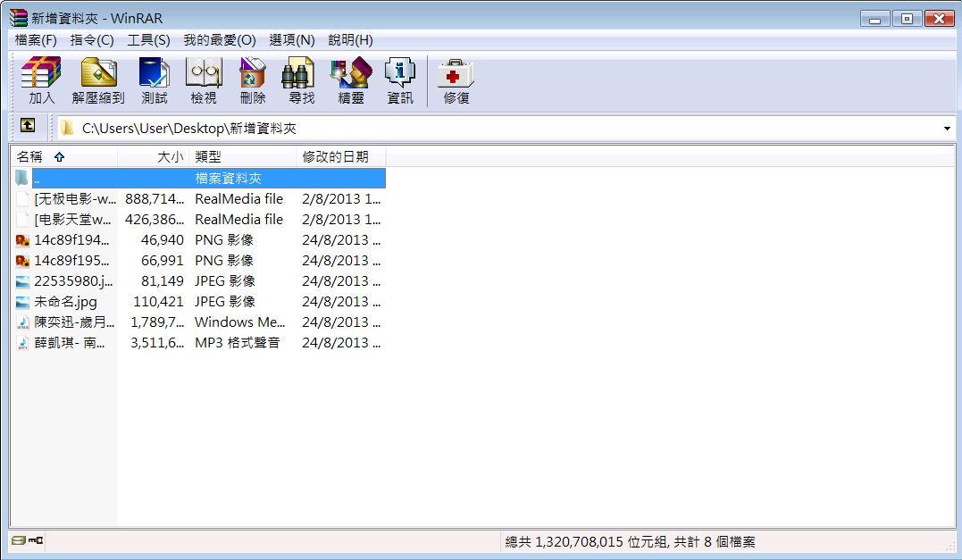
Task: Open the 我的最愛(O) menu
Action: (x=219, y=40)
